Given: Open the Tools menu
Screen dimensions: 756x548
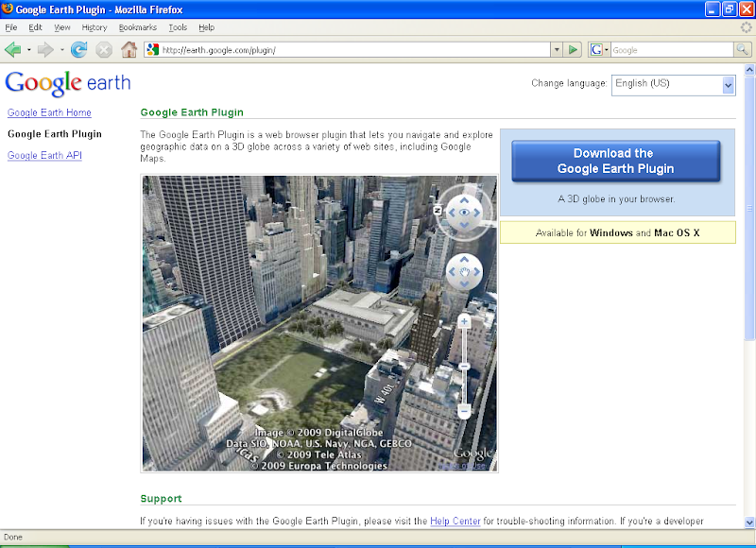Looking at the screenshot, I should coord(178,27).
